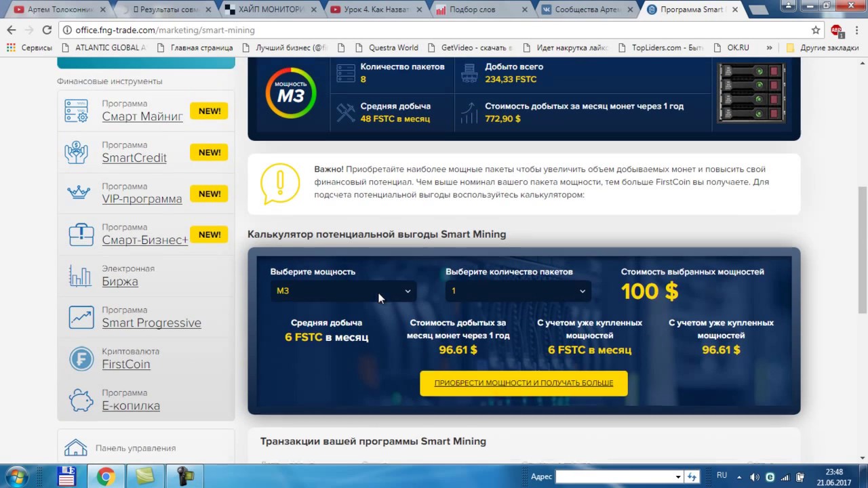868x488 pixels.
Task: Click the monthly coin value chart icon
Action: (x=469, y=113)
